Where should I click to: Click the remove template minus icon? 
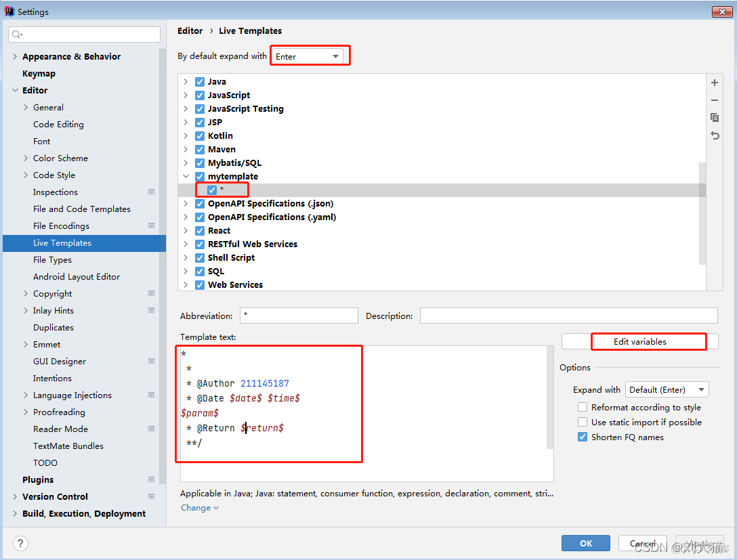pos(715,100)
